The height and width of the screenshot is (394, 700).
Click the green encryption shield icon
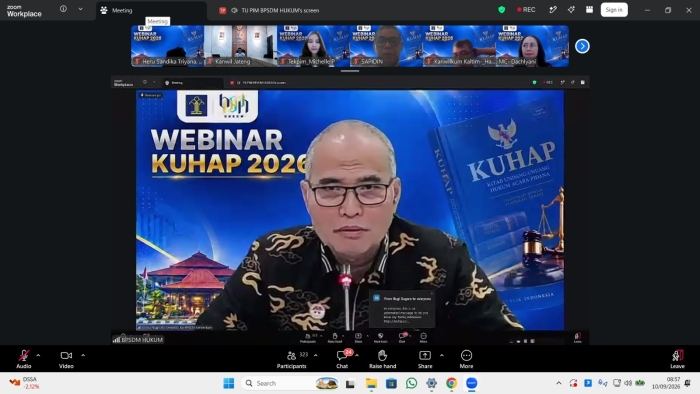tap(502, 10)
